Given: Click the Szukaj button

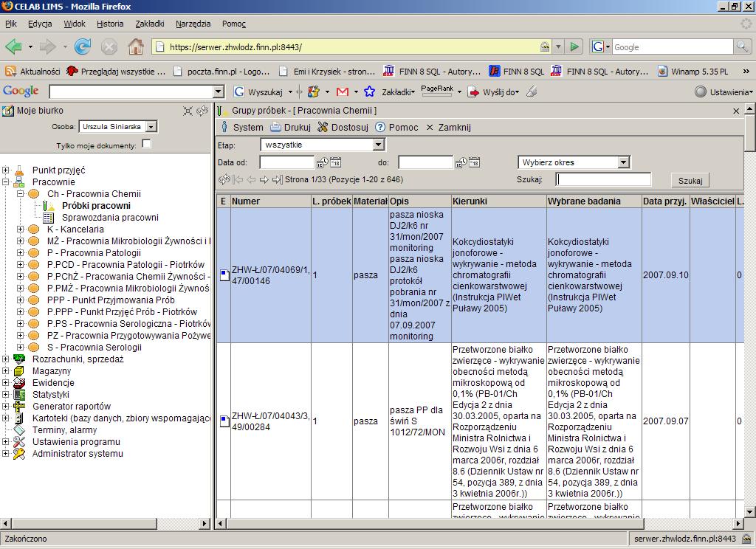Looking at the screenshot, I should [690, 181].
